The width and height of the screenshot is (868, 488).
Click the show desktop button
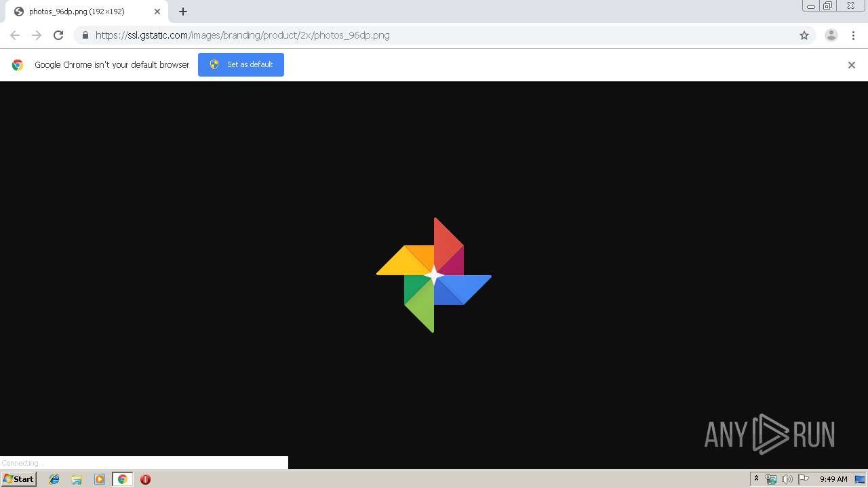pyautogui.click(x=860, y=479)
